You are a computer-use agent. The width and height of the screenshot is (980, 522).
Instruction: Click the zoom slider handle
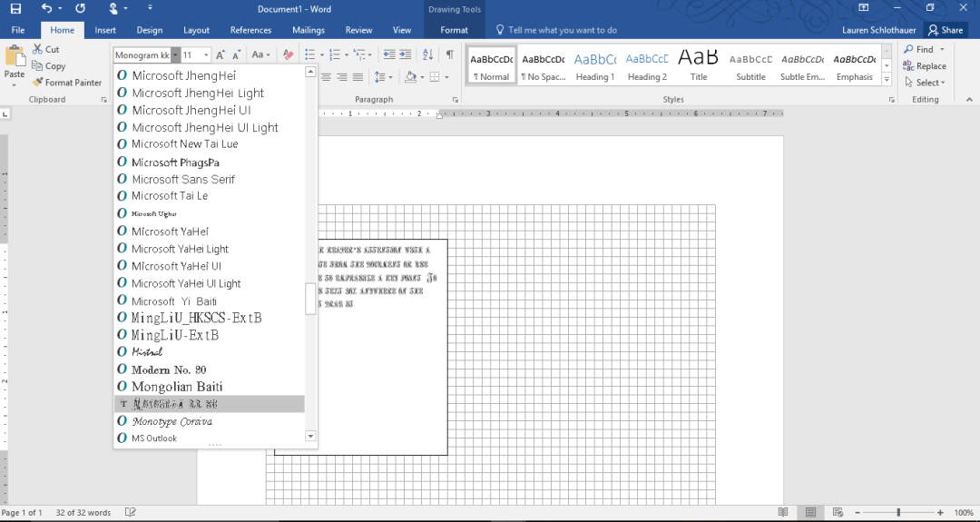(x=898, y=512)
